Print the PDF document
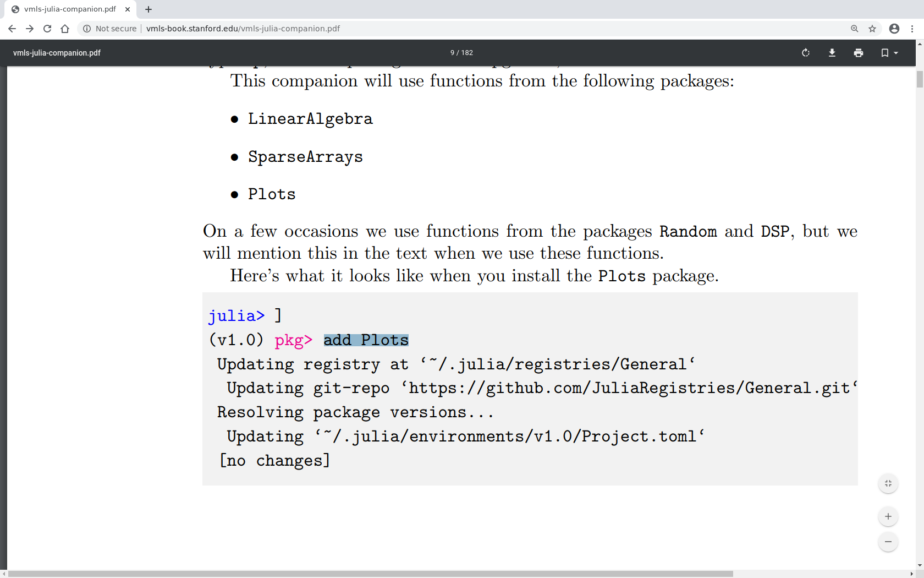The image size is (924, 578). [x=859, y=53]
